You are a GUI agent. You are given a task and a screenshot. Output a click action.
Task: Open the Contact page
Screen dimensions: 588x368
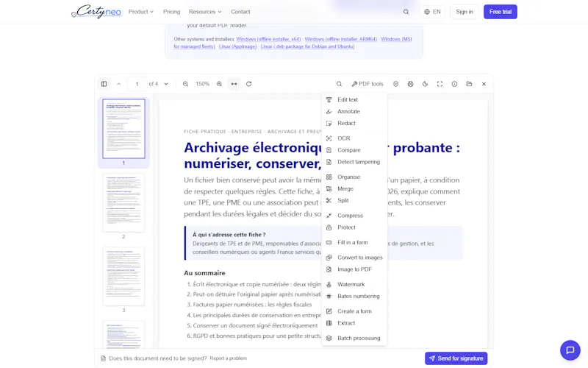(x=240, y=12)
